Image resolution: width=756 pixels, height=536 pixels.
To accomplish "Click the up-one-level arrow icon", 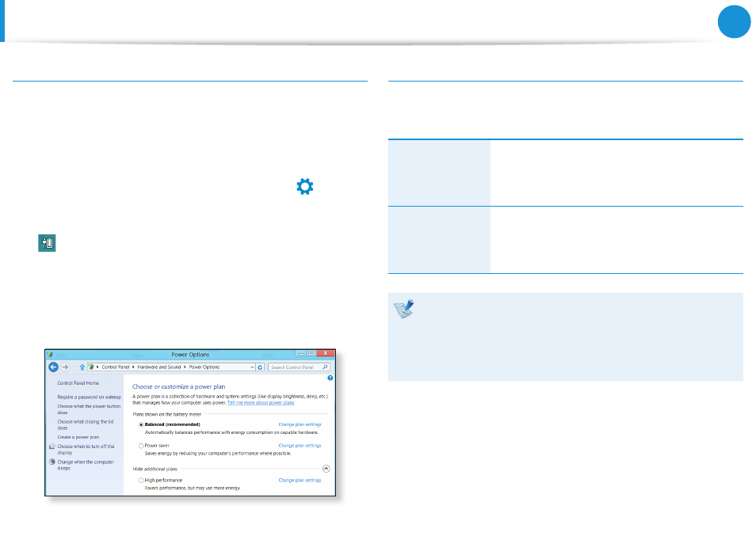I will (x=81, y=367).
